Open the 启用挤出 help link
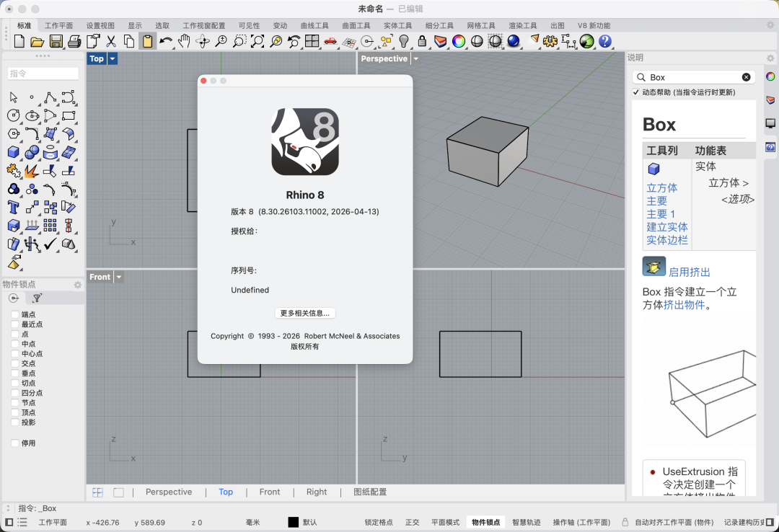This screenshot has width=779, height=532. (x=689, y=272)
